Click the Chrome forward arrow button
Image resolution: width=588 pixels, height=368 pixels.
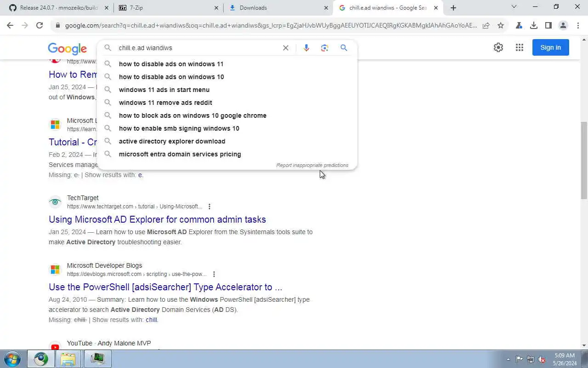[x=25, y=25]
